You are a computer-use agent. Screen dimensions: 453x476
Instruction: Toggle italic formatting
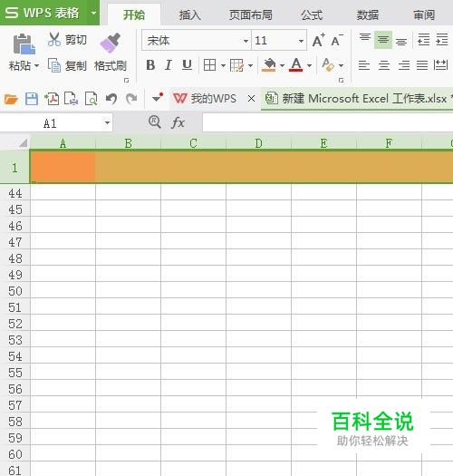(169, 65)
